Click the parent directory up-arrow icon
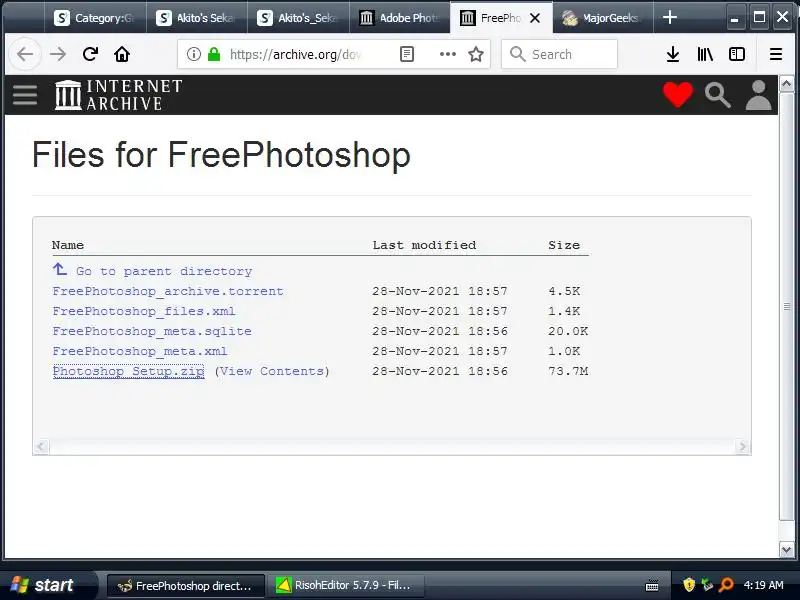The height and width of the screenshot is (600, 800). click(60, 269)
